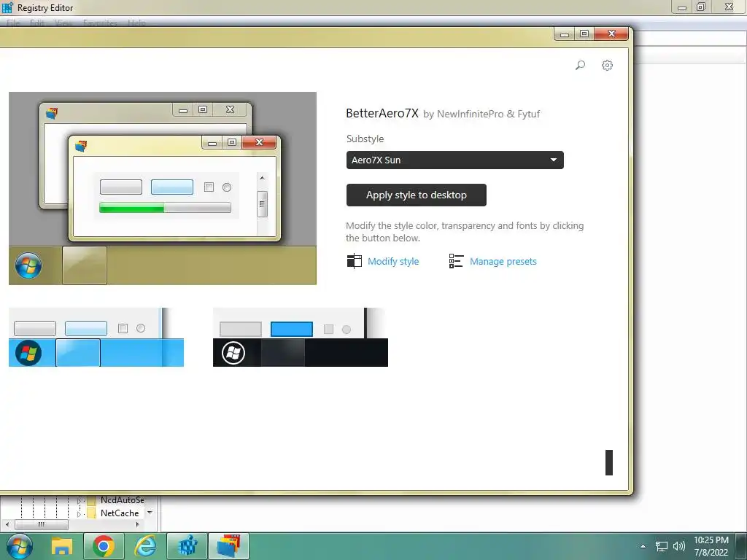Select the blue Aero style thumbnail
The image size is (747, 560).
point(96,337)
